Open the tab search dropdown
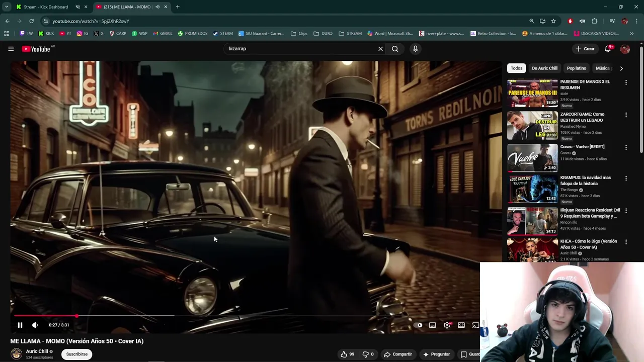644x362 pixels. (x=7, y=7)
